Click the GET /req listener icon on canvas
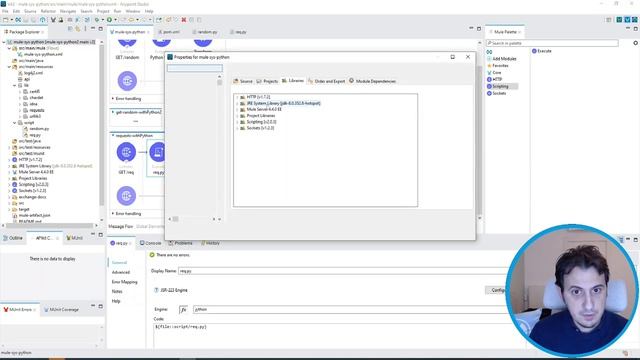This screenshot has width=640, height=360. 126,152
